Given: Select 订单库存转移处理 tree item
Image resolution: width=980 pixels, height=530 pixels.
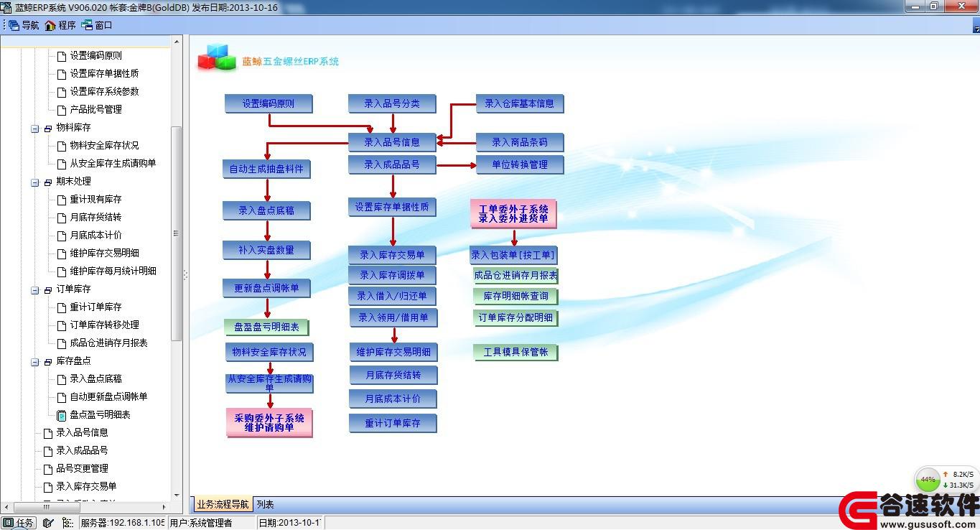Looking at the screenshot, I should click(105, 325).
